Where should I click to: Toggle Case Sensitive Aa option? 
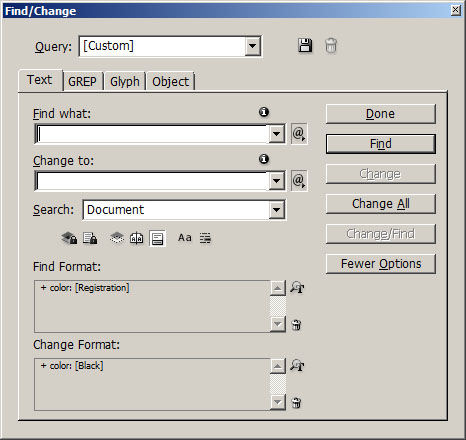click(x=185, y=238)
